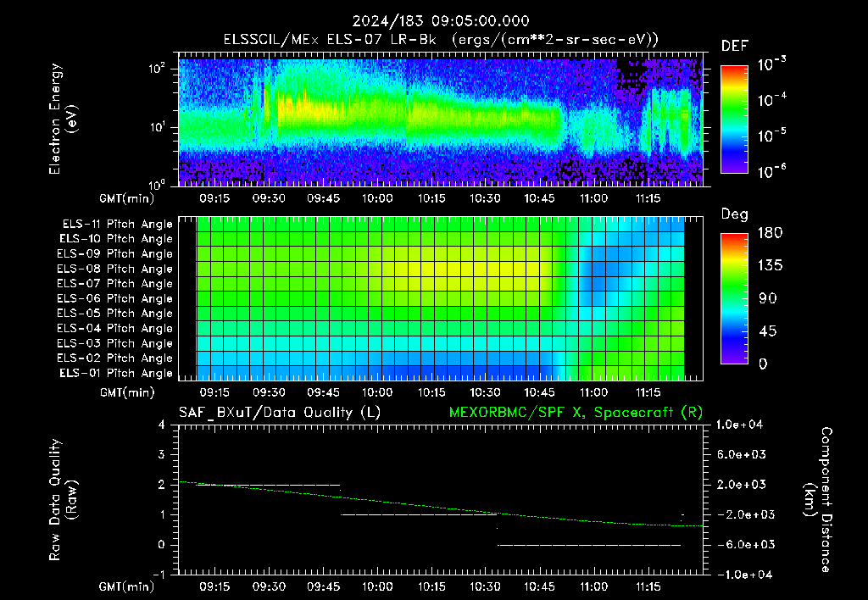Select the ELS-02 Pitch Angle row label
Screen dimensions: 868x600
click(x=115, y=358)
